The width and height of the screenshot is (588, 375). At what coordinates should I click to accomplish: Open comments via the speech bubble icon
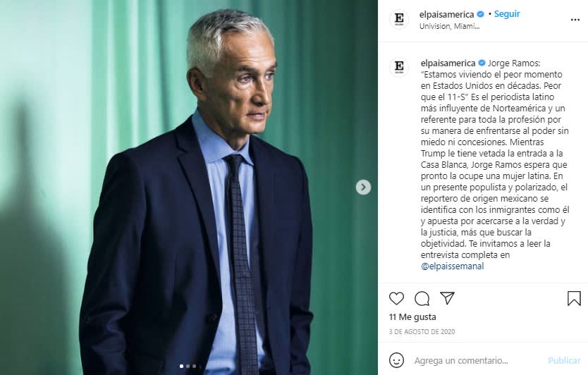[x=422, y=298]
